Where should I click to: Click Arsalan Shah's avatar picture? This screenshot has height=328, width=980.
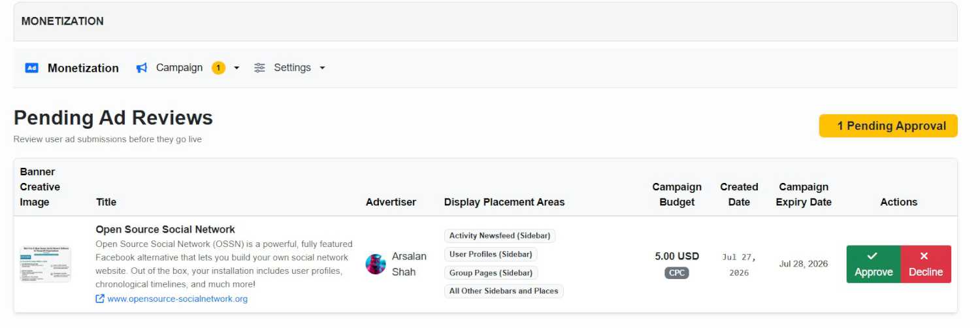point(376,264)
